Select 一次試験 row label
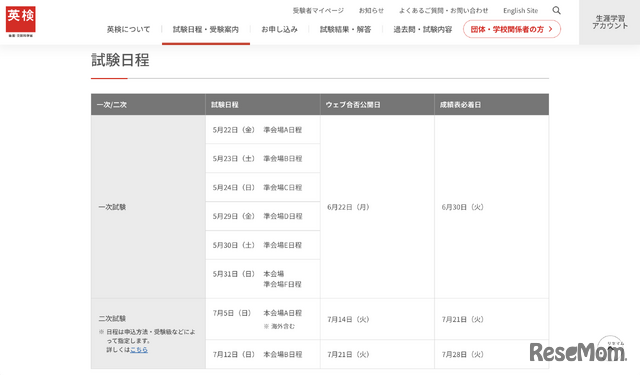This screenshot has width=640, height=375. coord(112,207)
